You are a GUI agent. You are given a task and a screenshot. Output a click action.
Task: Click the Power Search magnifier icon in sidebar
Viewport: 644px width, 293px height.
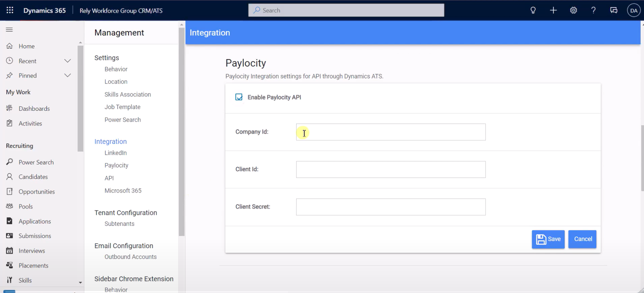(9, 162)
